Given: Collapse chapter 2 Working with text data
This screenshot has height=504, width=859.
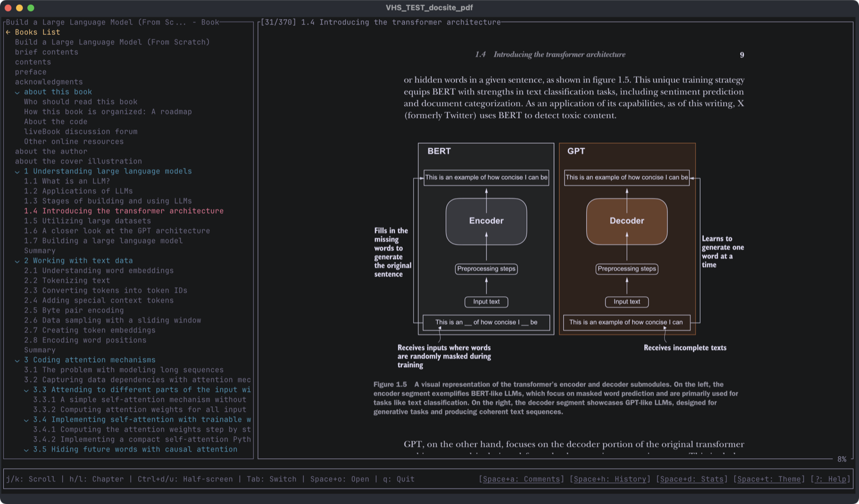Looking at the screenshot, I should 17,261.
